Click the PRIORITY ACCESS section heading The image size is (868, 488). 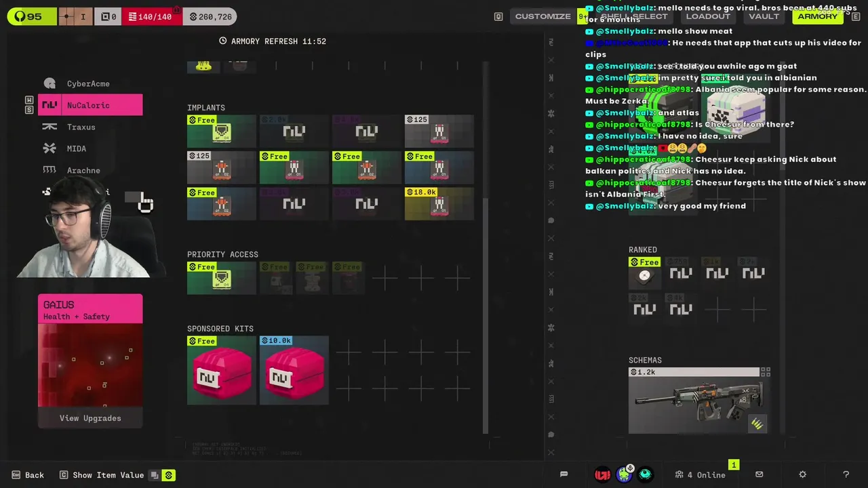[222, 255]
